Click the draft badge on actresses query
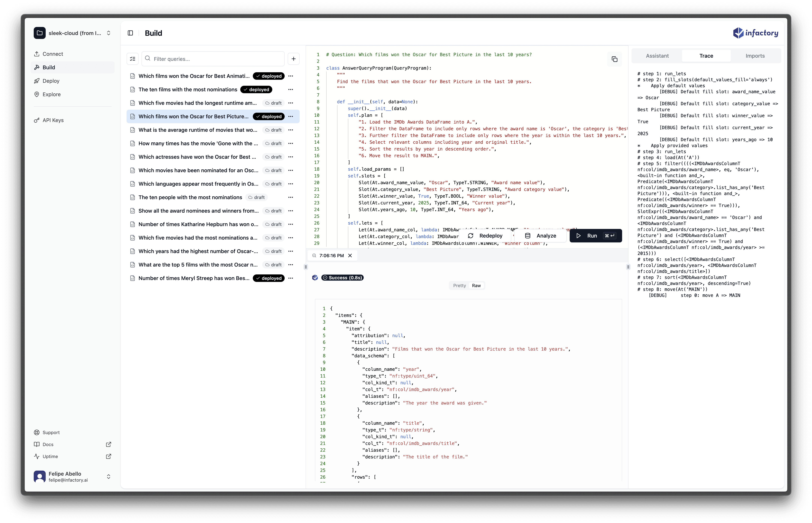This screenshot has height=523, width=812. click(273, 157)
